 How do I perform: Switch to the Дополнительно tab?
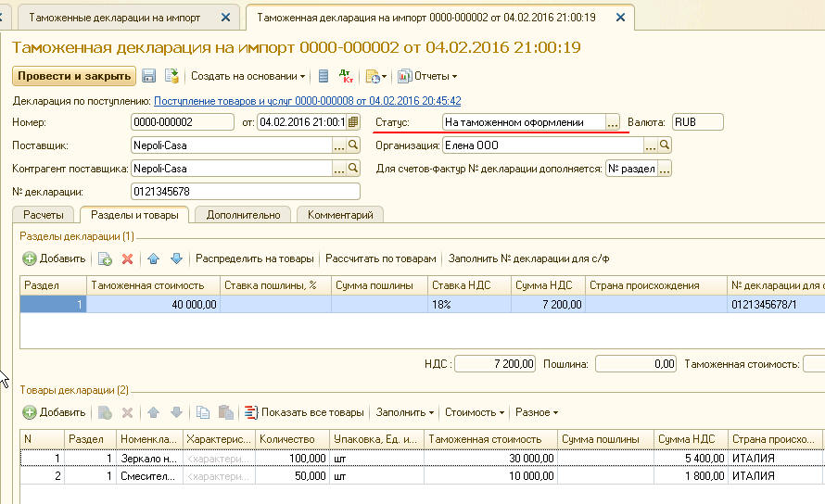click(243, 215)
